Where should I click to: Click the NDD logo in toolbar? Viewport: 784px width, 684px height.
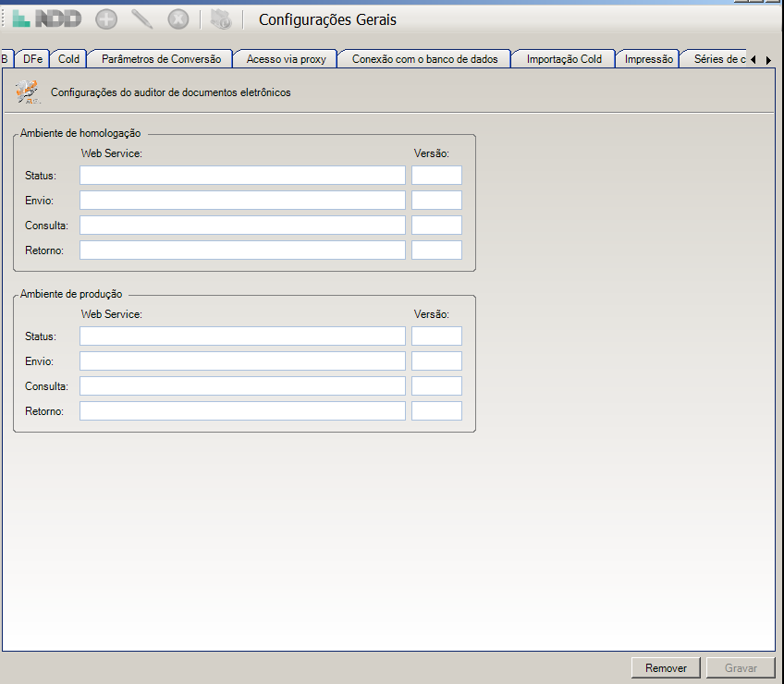point(47,18)
